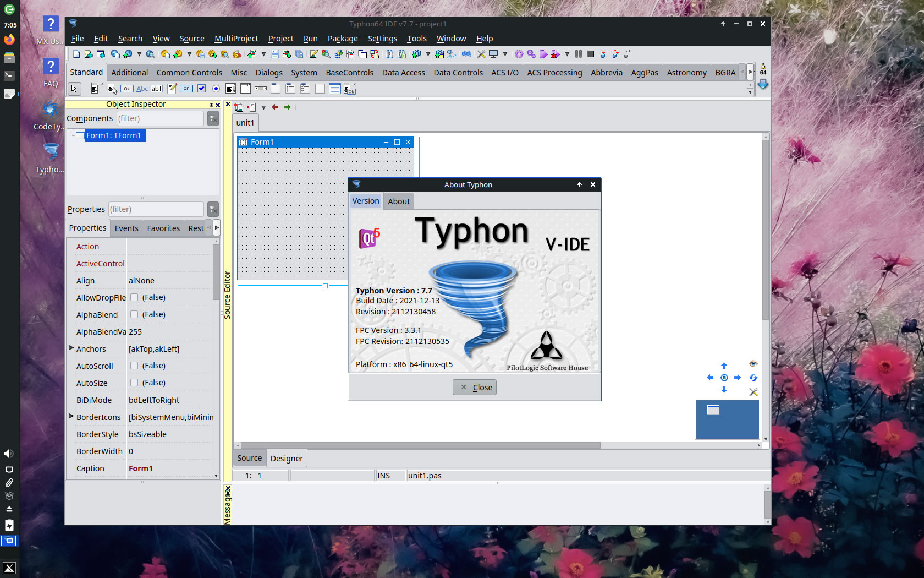Pick the TScrollBar component icon
The image size is (924, 578).
point(261,88)
